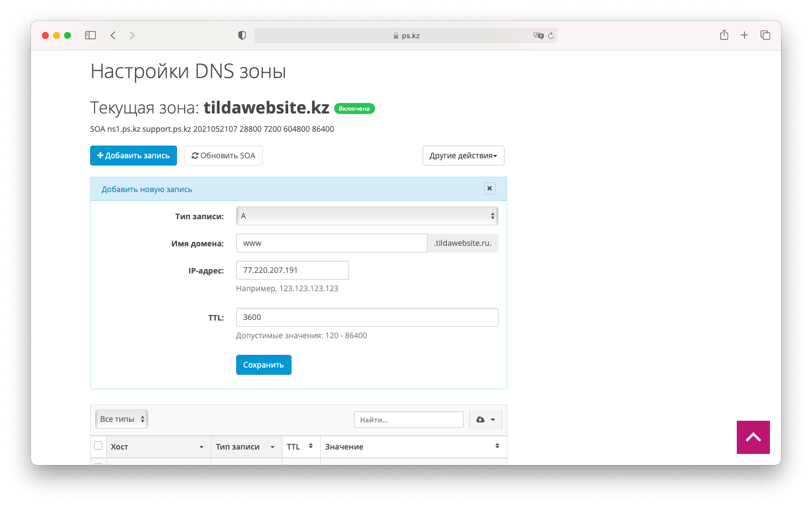Open the privacy shield report icon

(x=242, y=35)
